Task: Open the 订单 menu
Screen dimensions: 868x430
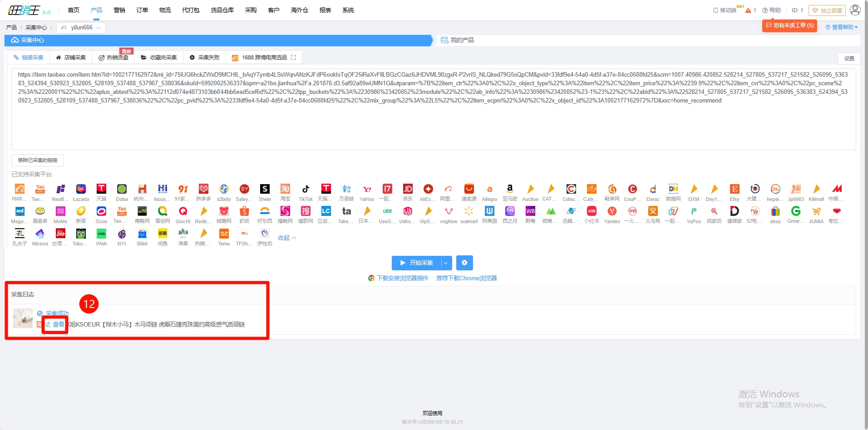Action: 142,10
